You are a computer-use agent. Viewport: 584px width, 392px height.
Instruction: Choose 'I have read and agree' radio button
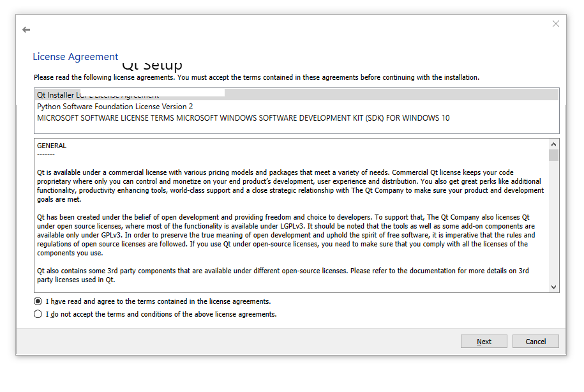(38, 301)
